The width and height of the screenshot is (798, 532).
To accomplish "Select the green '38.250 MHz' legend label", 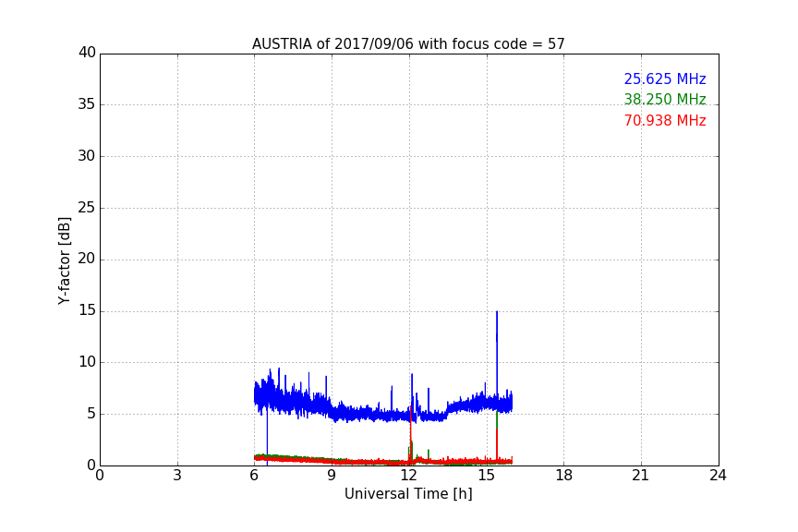I will click(665, 99).
